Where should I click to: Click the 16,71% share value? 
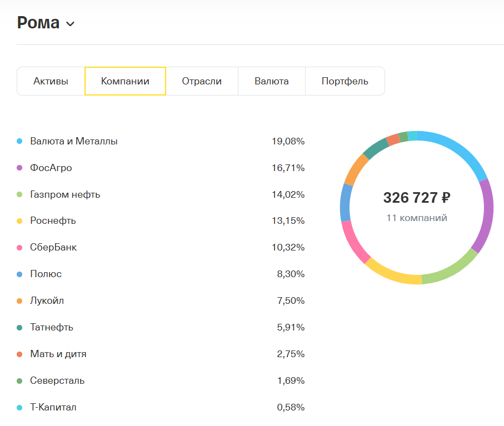click(x=288, y=168)
